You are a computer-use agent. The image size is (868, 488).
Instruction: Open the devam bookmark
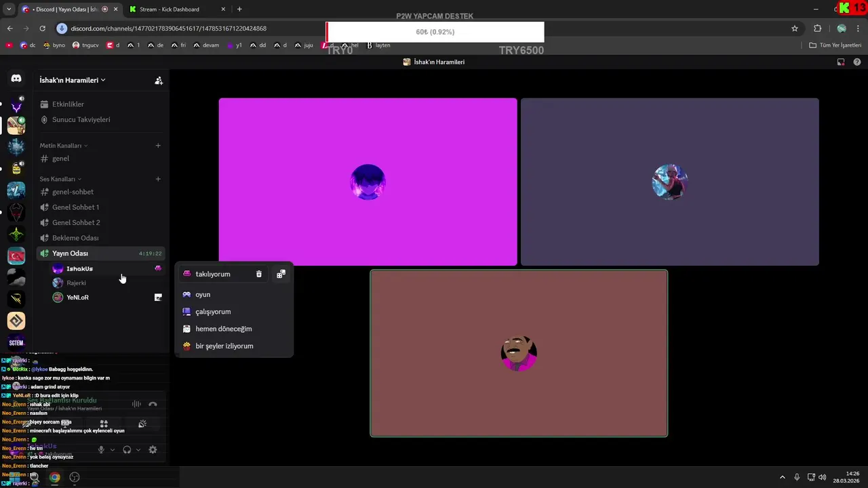tap(205, 45)
